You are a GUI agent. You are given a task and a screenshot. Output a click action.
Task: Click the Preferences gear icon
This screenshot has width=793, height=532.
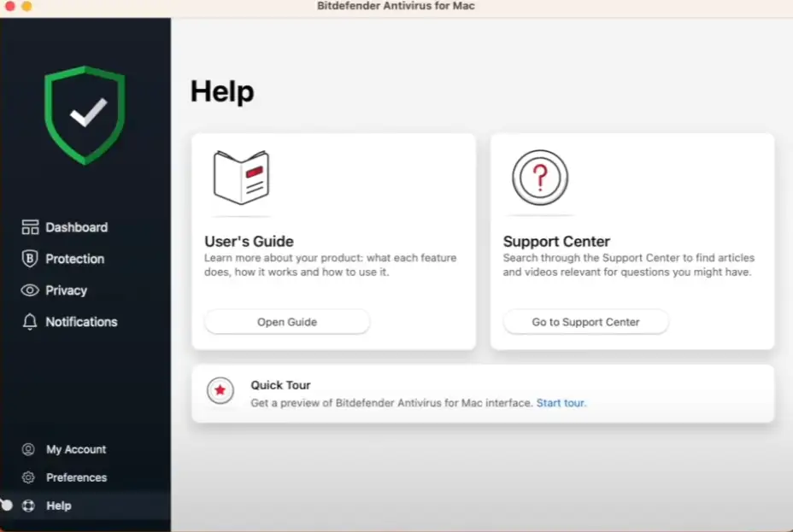pos(28,477)
